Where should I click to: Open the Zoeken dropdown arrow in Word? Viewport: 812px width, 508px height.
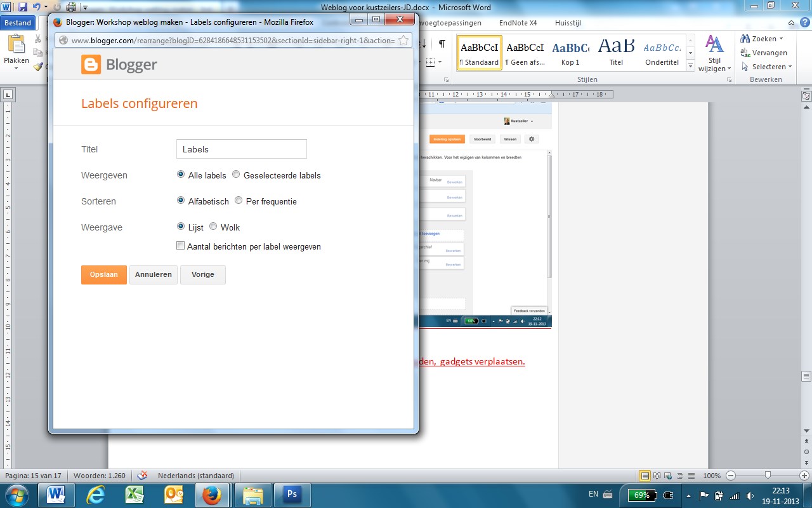(x=781, y=39)
